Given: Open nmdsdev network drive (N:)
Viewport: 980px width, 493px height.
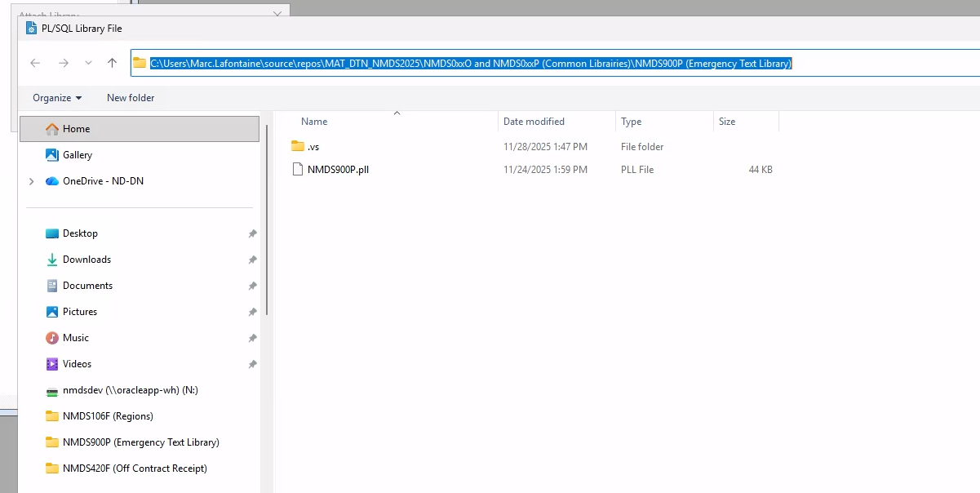Looking at the screenshot, I should coord(130,390).
